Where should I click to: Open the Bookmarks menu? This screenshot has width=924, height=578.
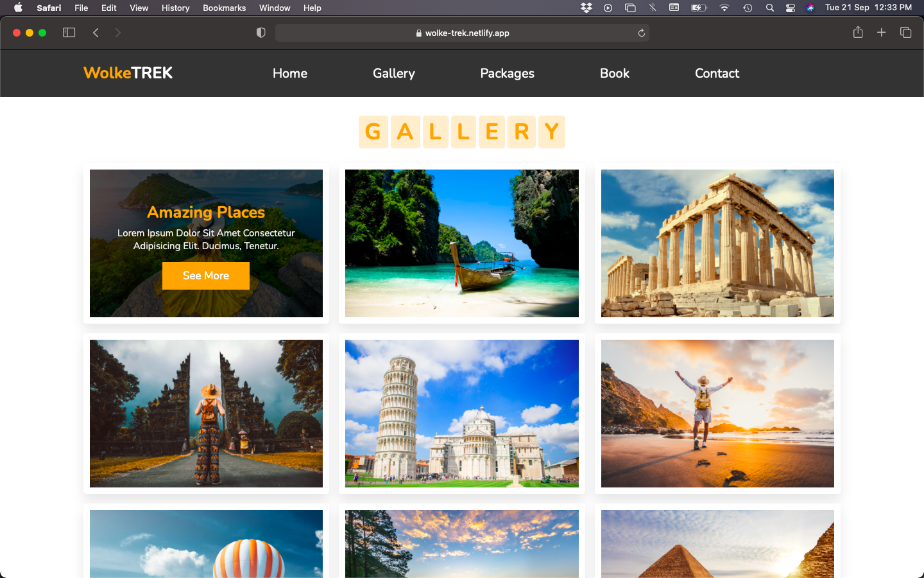tap(225, 8)
